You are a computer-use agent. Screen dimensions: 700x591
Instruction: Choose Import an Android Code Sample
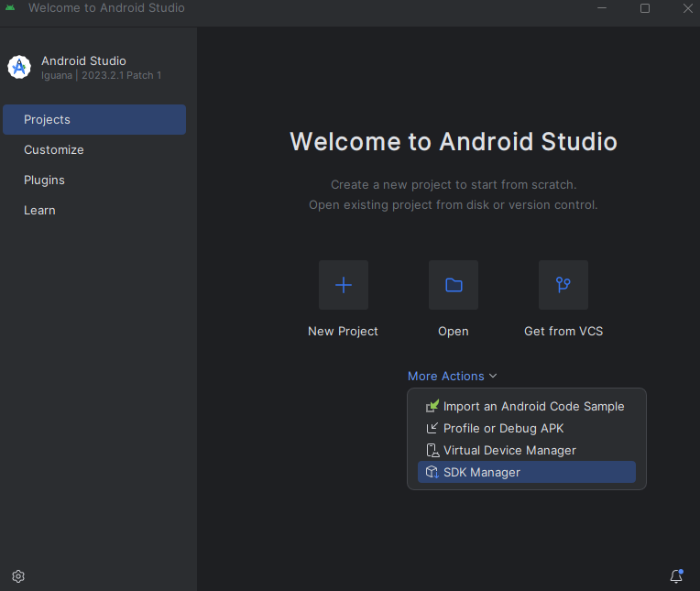(x=527, y=406)
